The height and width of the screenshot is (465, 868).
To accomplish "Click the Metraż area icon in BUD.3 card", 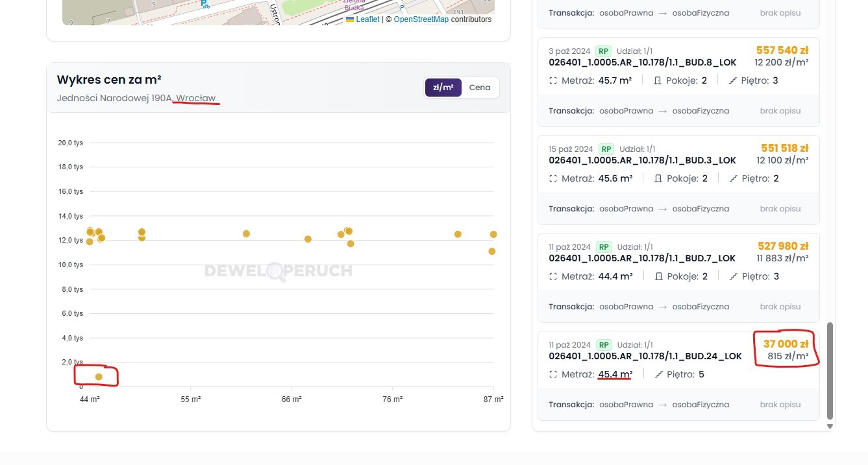I will [x=553, y=178].
